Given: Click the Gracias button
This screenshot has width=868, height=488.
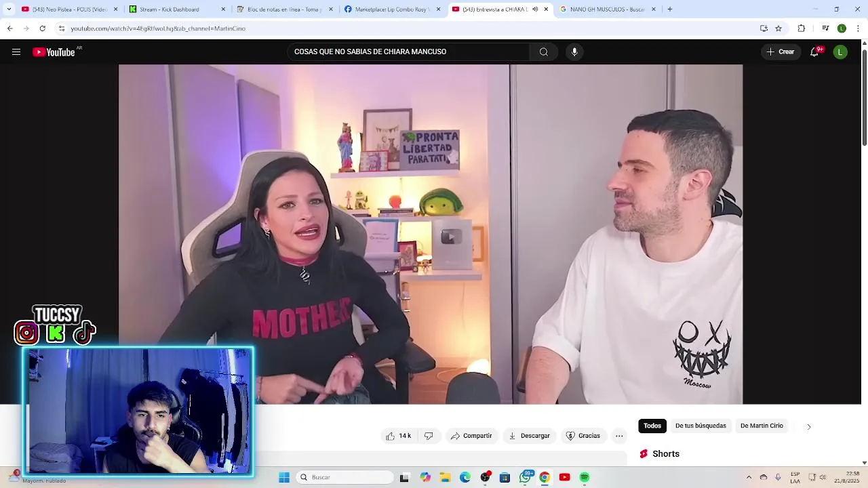Looking at the screenshot, I should 583,436.
